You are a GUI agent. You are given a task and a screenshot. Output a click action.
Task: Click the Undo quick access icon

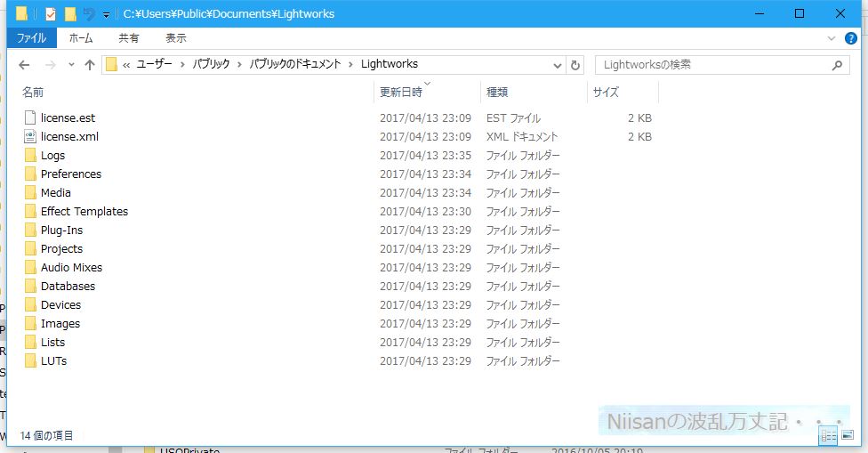point(89,14)
